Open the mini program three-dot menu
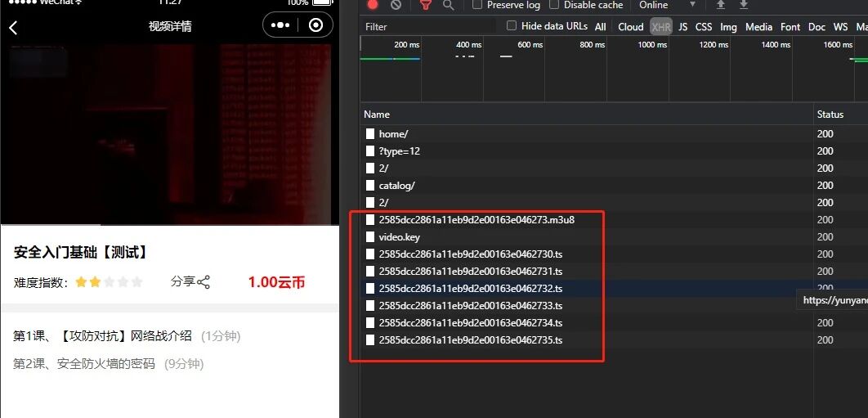868x418 pixels. coord(280,25)
